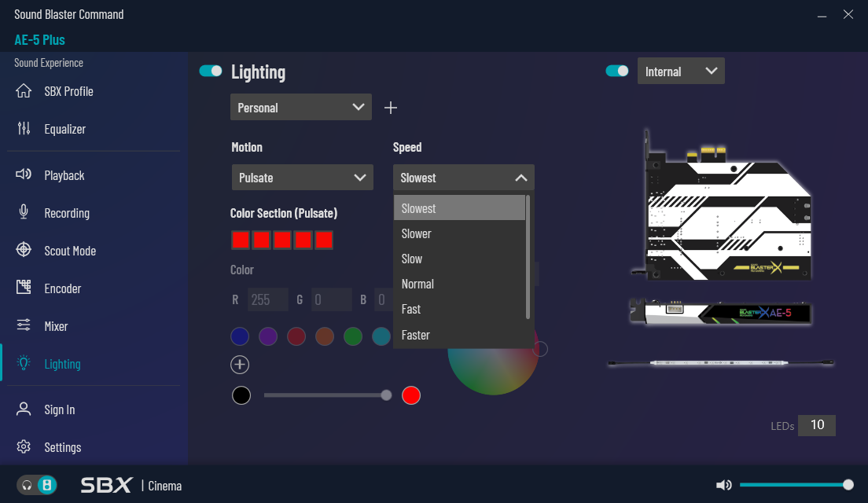Screen dimensions: 868x503
Task: Click the Recording microphone icon
Action: tap(24, 213)
